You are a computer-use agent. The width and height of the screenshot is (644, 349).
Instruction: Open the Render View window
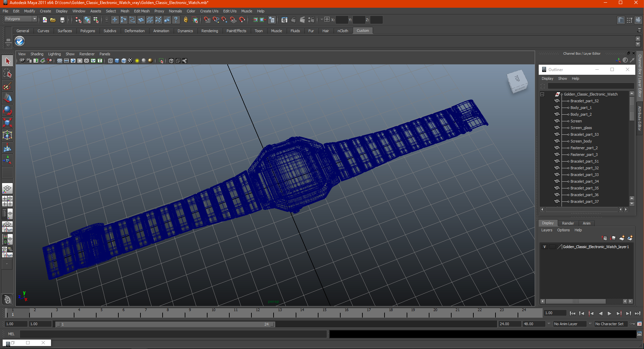click(284, 20)
